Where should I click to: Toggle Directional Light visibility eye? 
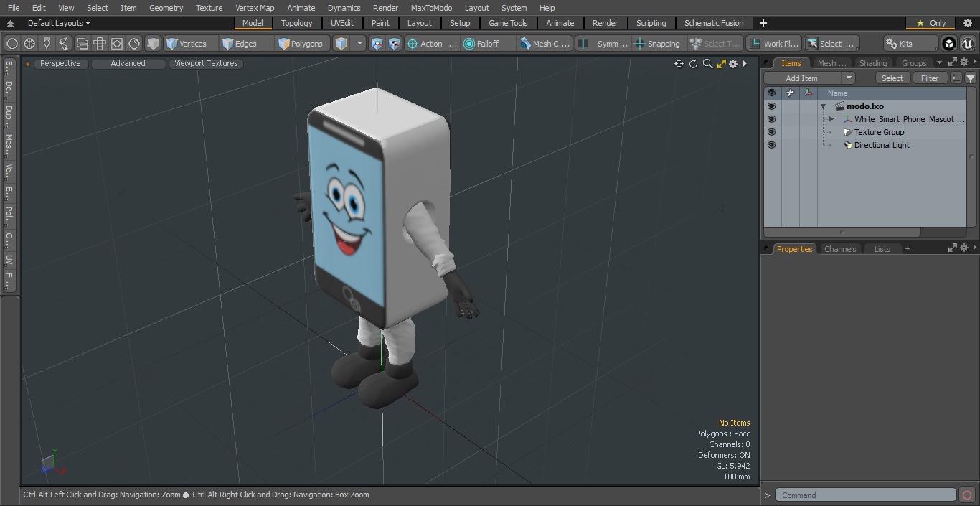coord(771,145)
